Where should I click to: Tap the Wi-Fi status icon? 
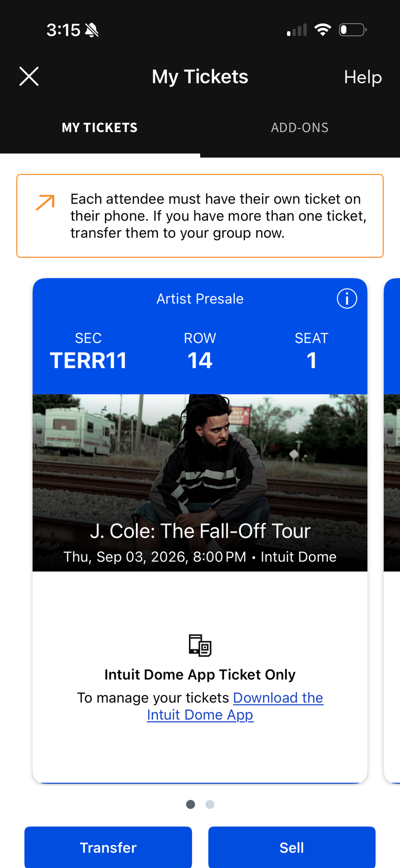coord(323,30)
